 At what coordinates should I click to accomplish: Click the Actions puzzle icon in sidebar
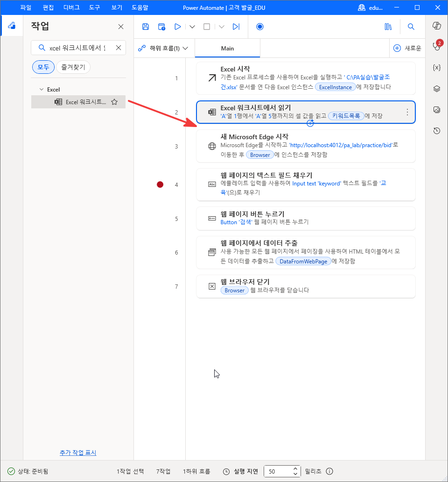point(12,26)
